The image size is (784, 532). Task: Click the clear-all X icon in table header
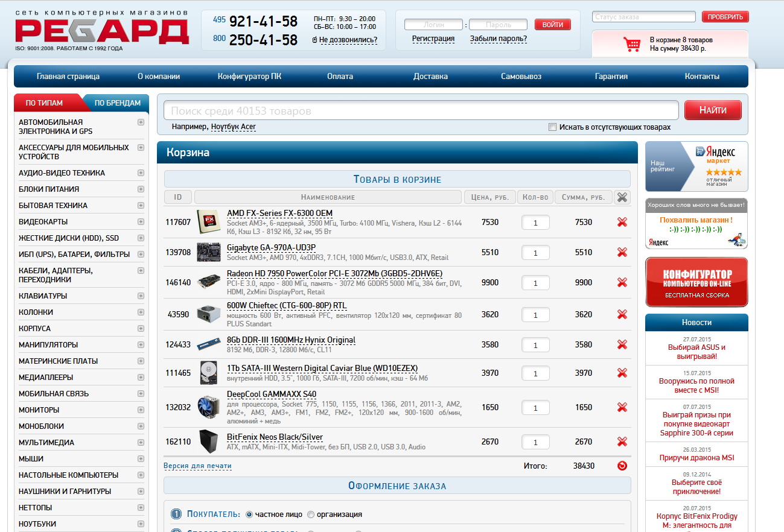pyautogui.click(x=622, y=197)
